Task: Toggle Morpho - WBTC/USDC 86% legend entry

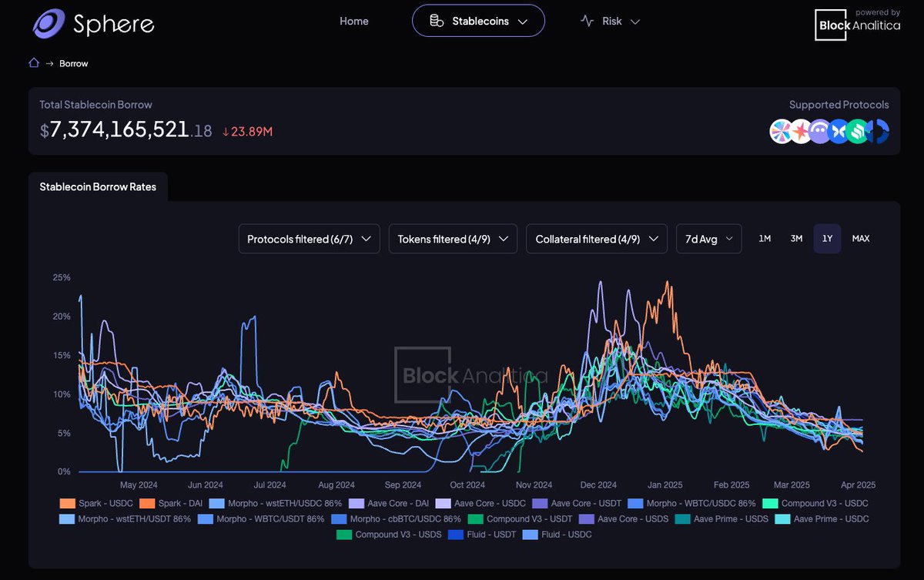Action: [x=692, y=503]
